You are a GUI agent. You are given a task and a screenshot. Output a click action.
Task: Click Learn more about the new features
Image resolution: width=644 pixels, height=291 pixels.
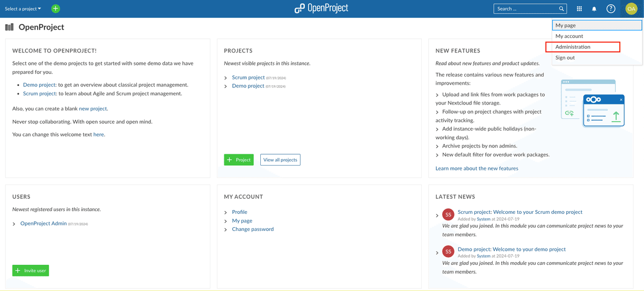[x=477, y=168]
